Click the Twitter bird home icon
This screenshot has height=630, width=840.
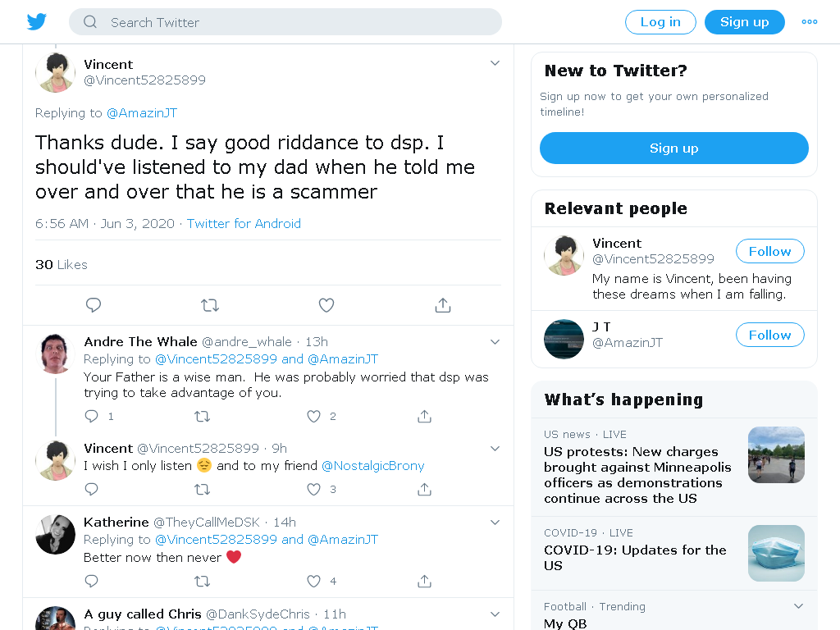[36, 22]
